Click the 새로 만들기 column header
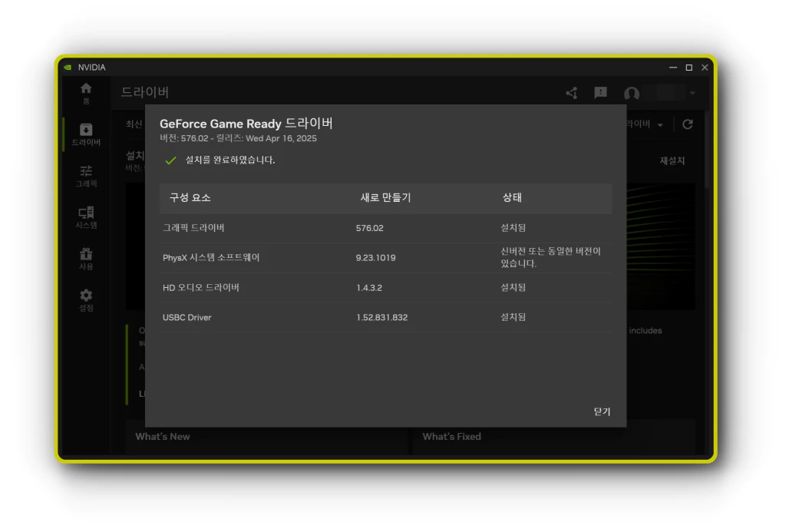Viewport: 786px width, 532px height. tap(385, 197)
